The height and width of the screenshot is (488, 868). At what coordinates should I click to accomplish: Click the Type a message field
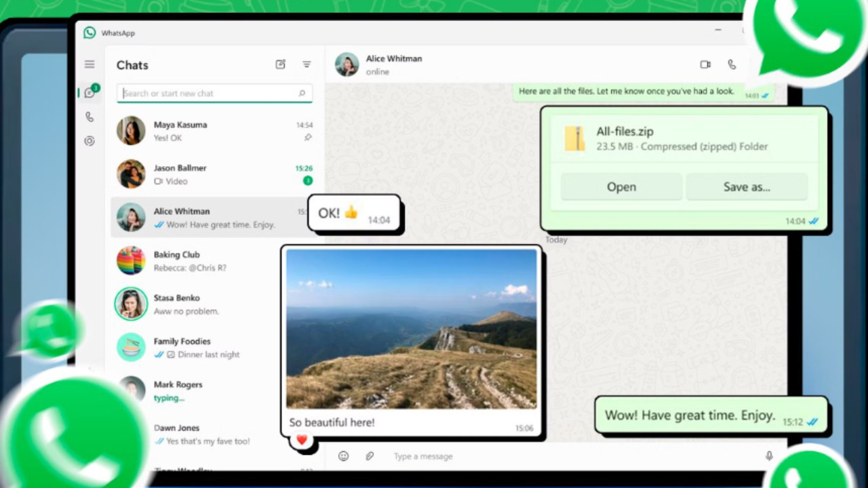pyautogui.click(x=475, y=455)
